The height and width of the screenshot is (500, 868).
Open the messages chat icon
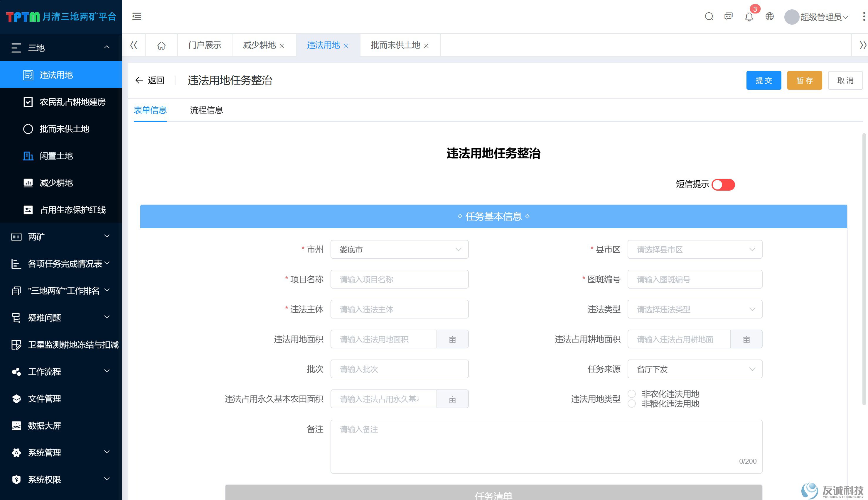point(728,16)
